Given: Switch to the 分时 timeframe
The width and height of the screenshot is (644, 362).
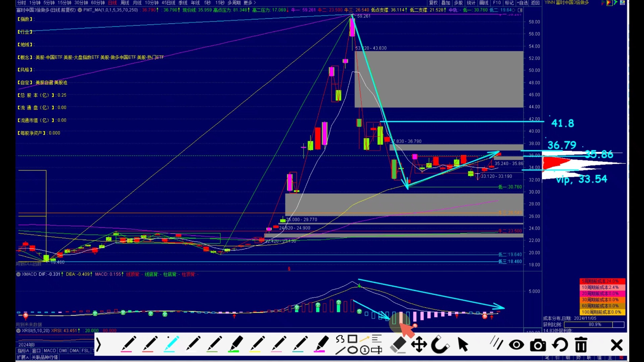Looking at the screenshot, I should point(21,3).
